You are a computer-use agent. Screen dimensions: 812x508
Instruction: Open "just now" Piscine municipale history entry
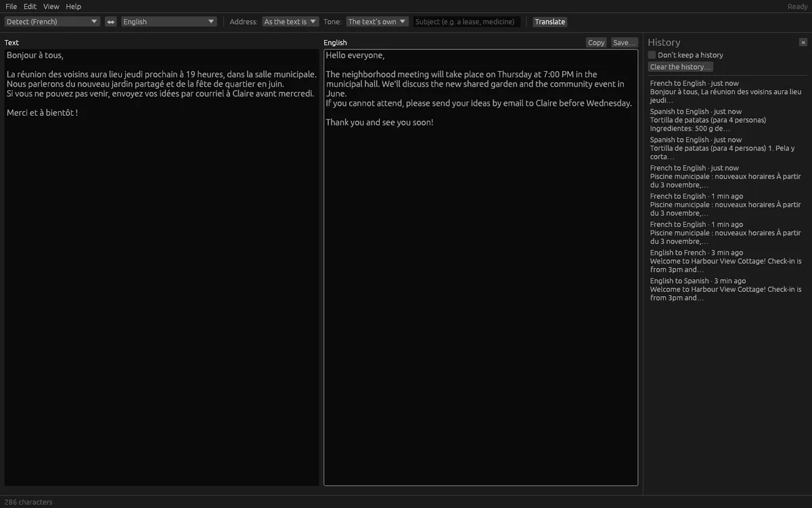[x=727, y=176]
